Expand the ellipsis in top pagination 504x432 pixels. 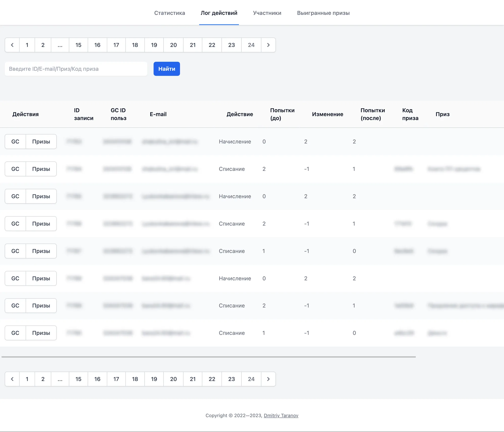60,45
